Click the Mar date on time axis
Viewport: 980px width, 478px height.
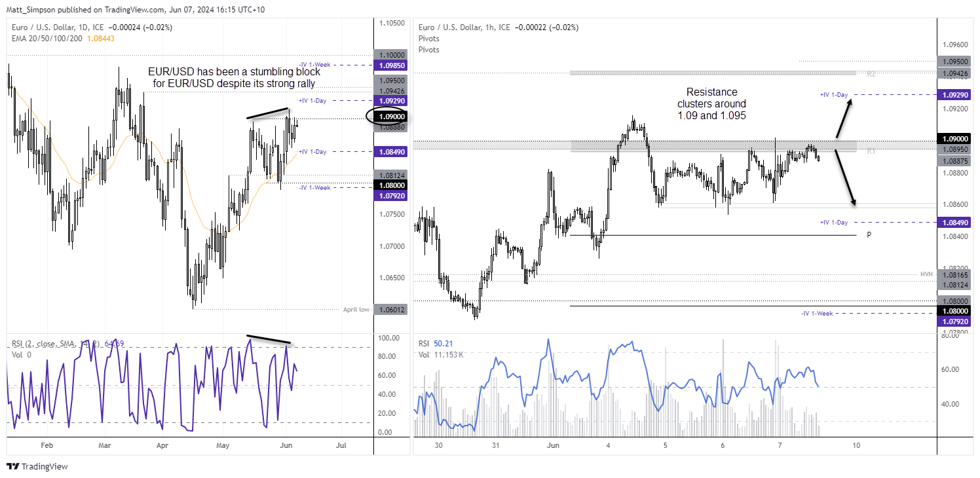click(x=104, y=445)
